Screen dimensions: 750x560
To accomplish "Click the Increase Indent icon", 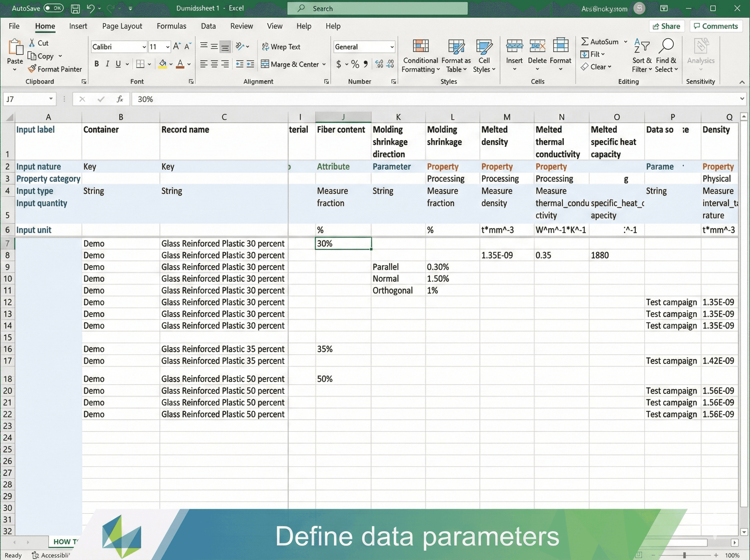I will pos(250,64).
